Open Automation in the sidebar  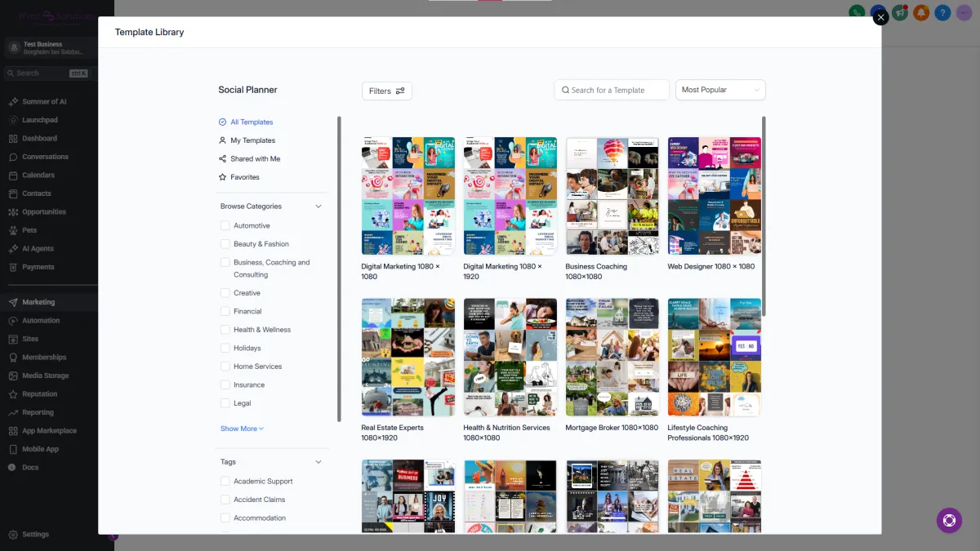pos(41,321)
